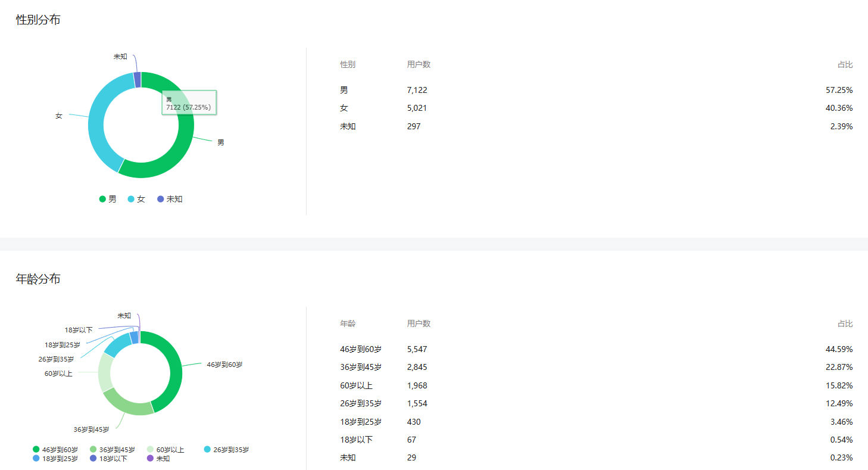The image size is (868, 470).
Task: Click 占比 header in gender table
Action: 845,64
